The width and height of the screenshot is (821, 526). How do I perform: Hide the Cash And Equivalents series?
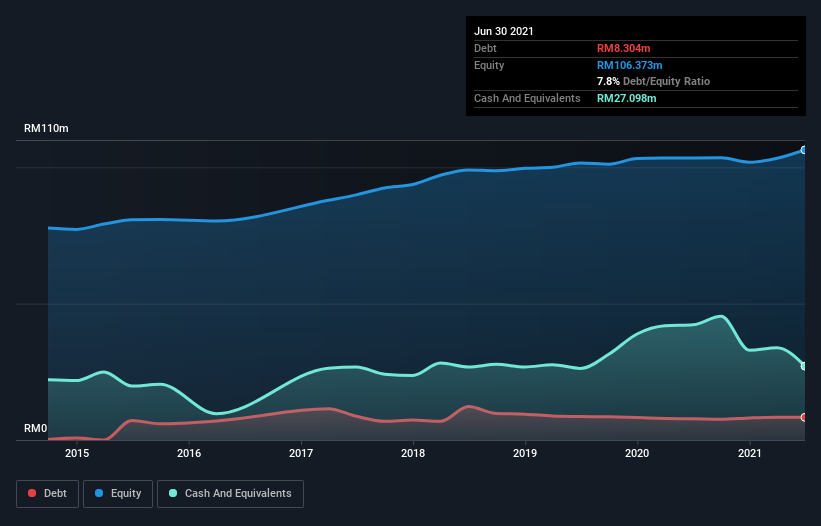230,493
